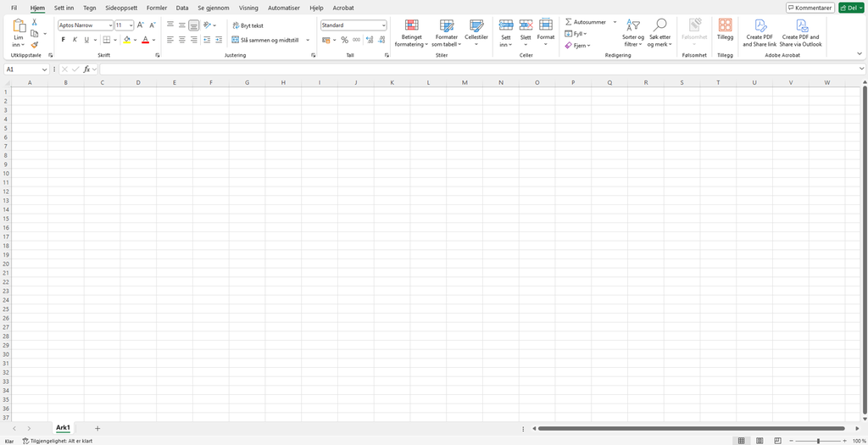Toggle italic formatting (K)
The height and width of the screenshot is (445, 868).
click(x=75, y=40)
